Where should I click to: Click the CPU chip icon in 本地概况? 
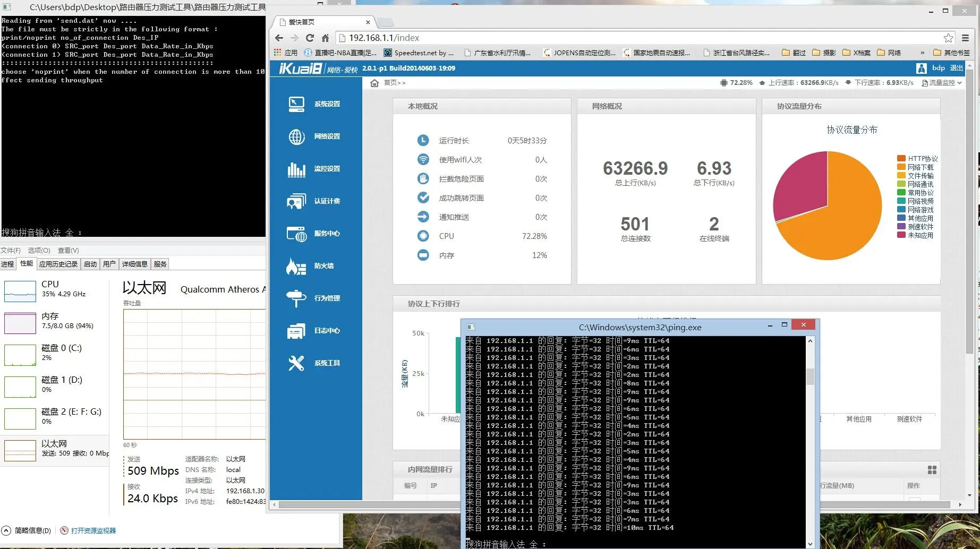click(423, 236)
